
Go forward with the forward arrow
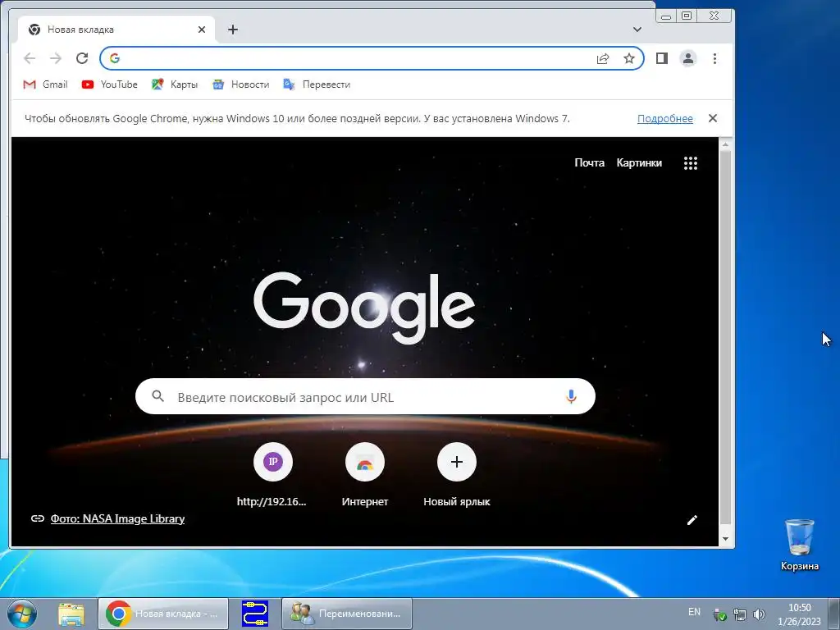coord(56,58)
